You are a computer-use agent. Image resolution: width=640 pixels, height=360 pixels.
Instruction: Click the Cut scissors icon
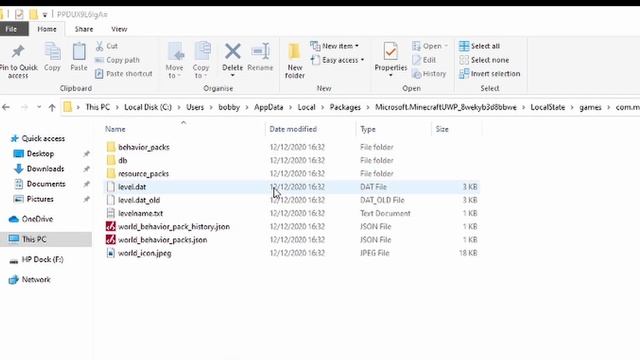(x=99, y=46)
